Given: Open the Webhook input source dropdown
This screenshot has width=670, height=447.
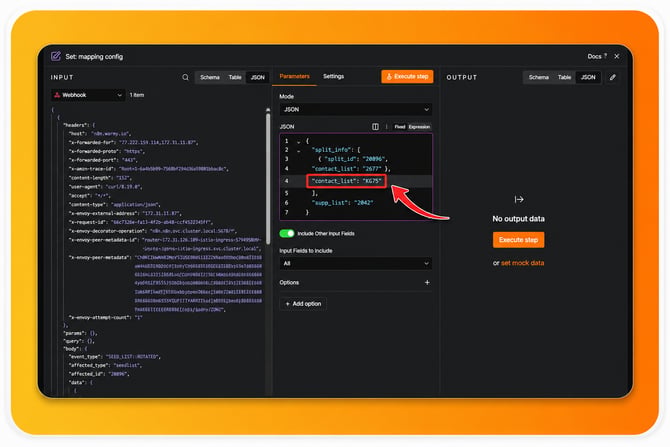Looking at the screenshot, I should pos(88,95).
